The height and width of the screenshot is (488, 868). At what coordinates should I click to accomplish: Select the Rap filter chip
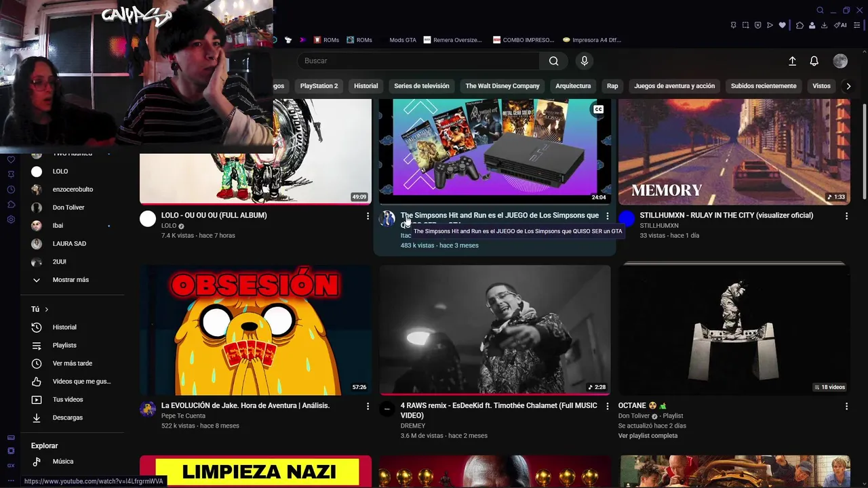[x=612, y=86]
